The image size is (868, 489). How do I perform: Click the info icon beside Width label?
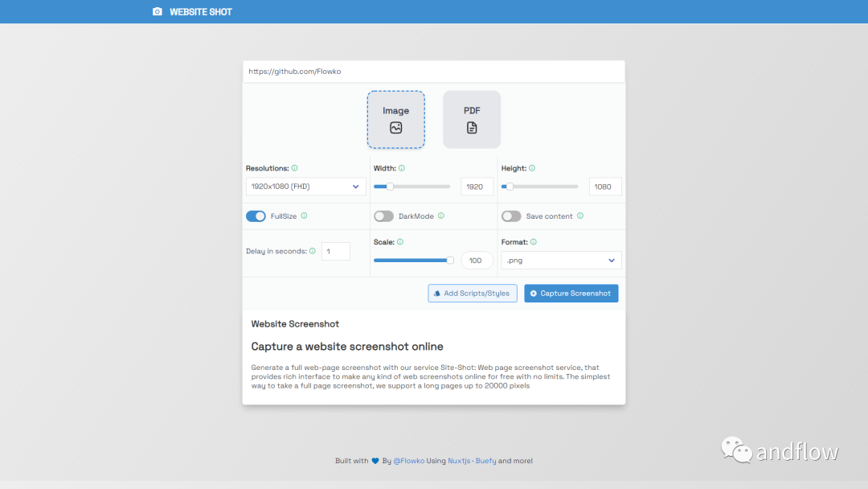click(x=402, y=168)
